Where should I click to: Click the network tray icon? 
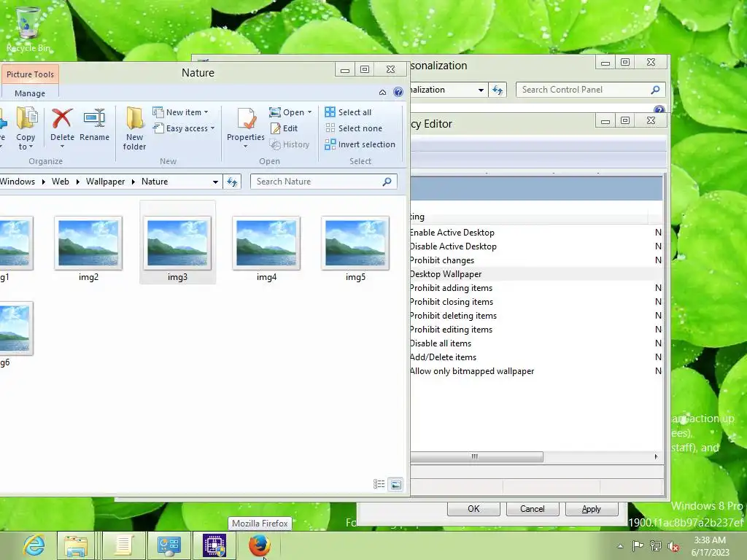[656, 545]
